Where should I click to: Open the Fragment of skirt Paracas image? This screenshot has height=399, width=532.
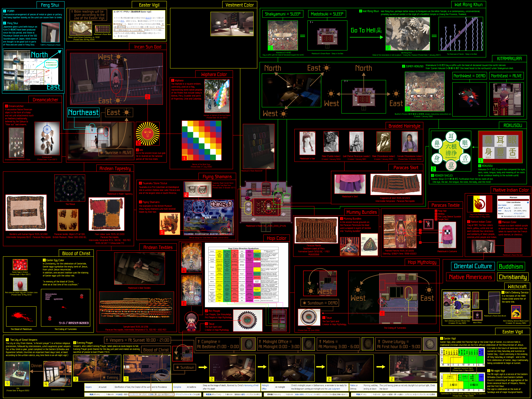pyautogui.click(x=396, y=184)
